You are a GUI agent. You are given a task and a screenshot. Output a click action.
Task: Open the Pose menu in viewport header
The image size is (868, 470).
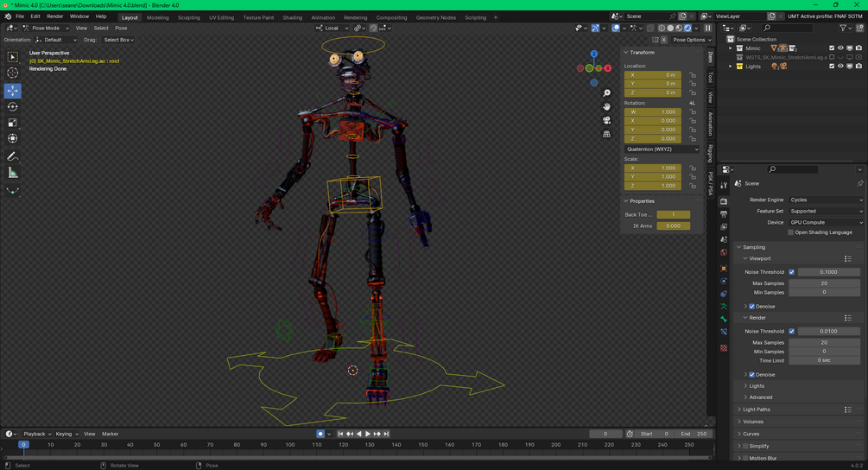point(121,28)
